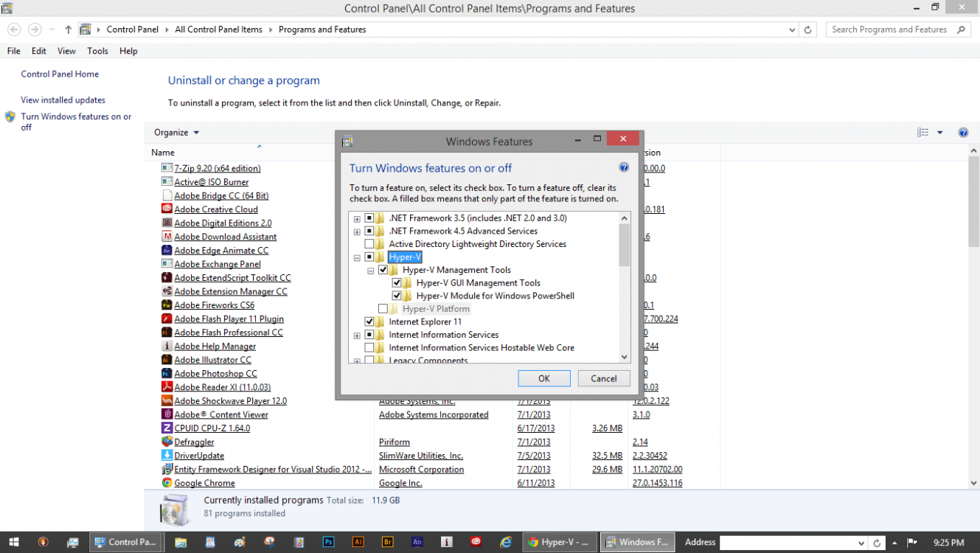Enable Active Directory Lightweight Directory Services
This screenshot has width=980, height=553.
pos(369,244)
